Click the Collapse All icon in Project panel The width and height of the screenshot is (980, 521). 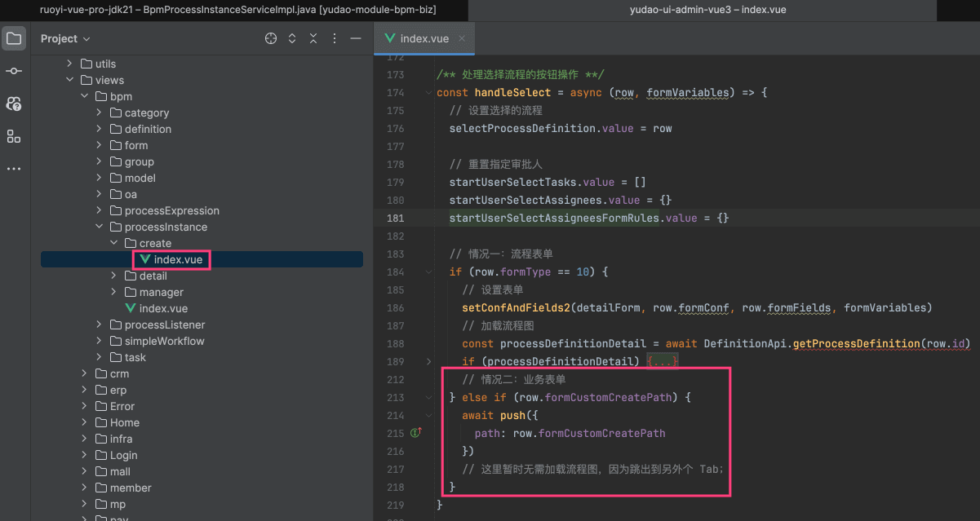(313, 38)
